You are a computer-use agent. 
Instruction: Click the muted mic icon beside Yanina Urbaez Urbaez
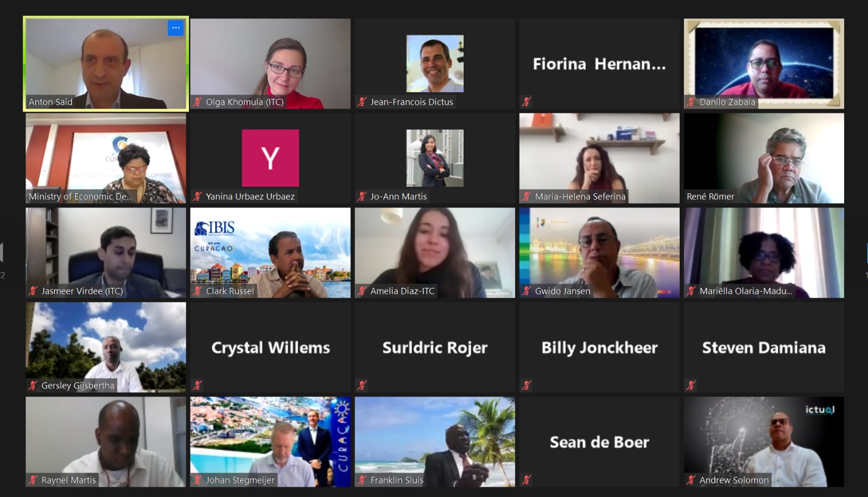point(198,196)
